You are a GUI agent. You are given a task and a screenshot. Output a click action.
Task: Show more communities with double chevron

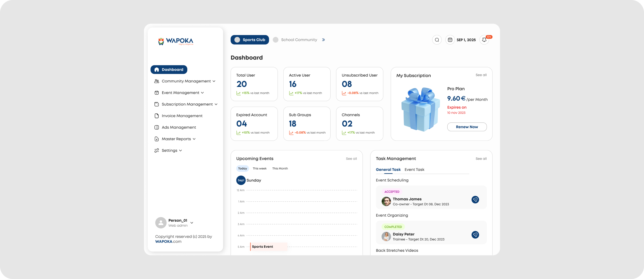point(323,40)
